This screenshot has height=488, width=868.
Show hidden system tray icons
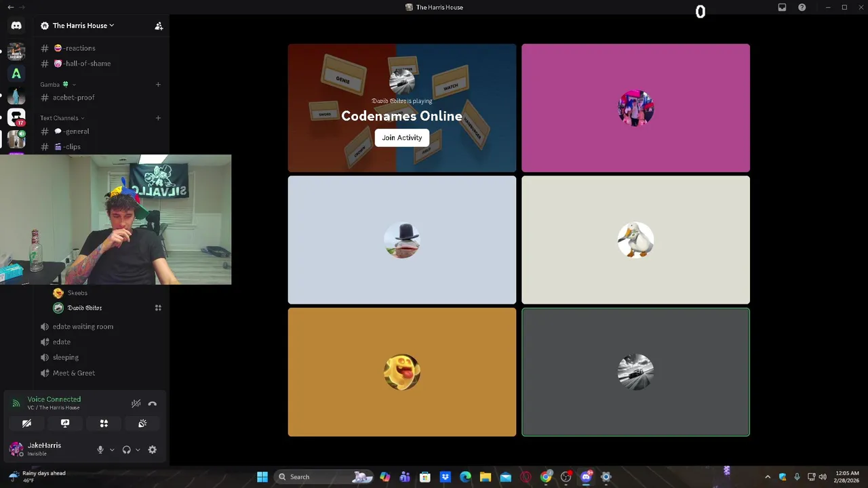768,477
